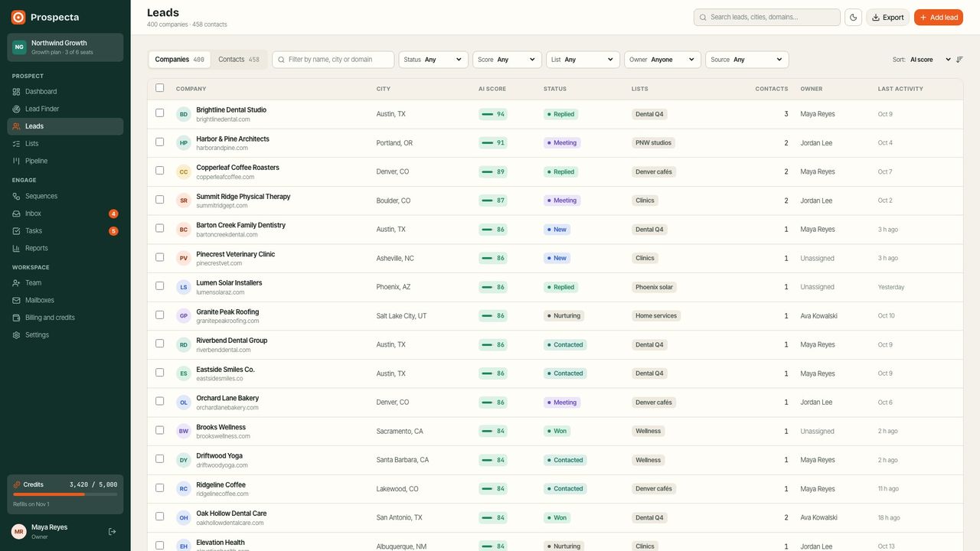The image size is (980, 551).
Task: Open workspace Settings
Action: [x=65, y=335]
